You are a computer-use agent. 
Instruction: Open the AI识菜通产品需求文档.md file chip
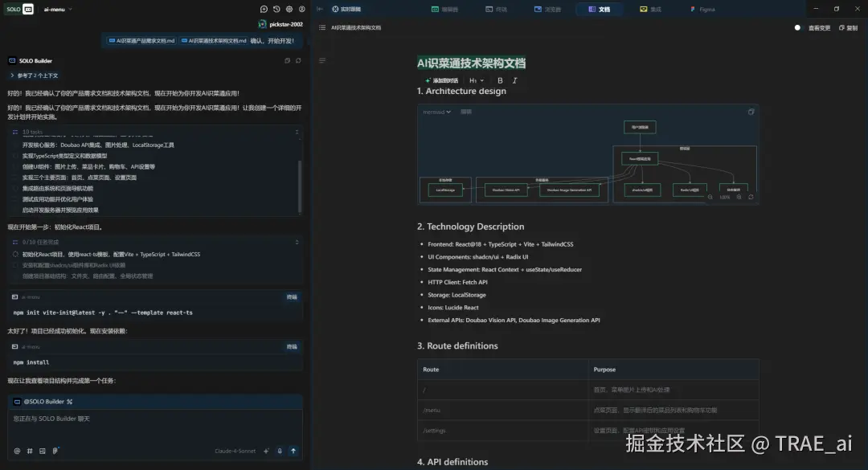coord(141,40)
